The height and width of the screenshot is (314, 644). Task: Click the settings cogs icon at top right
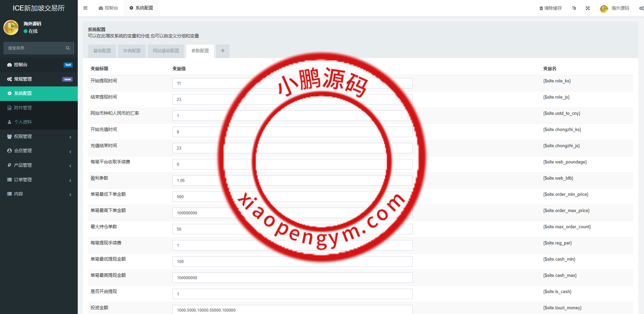coord(641,8)
